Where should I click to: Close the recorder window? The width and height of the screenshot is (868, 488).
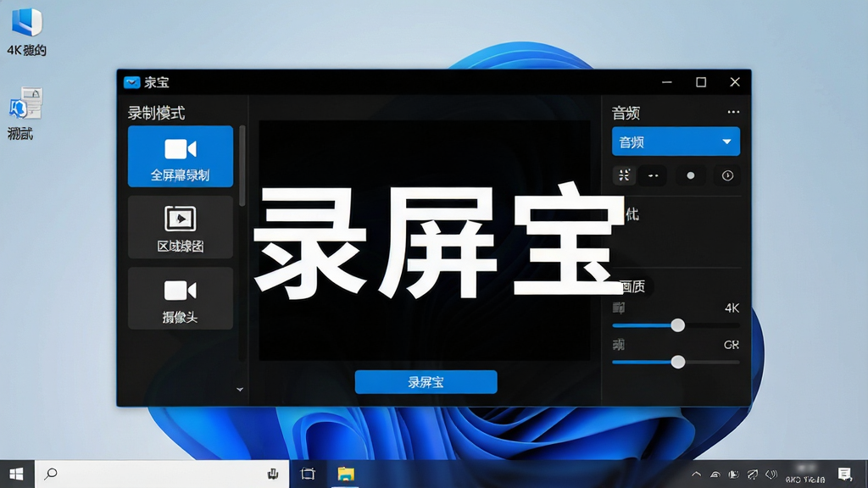point(735,82)
